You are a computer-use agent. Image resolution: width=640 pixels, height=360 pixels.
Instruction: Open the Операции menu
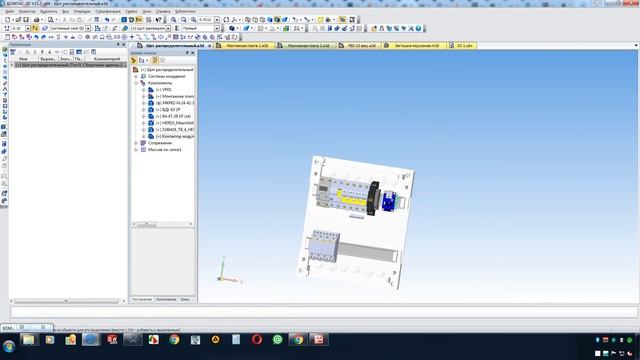coord(82,11)
